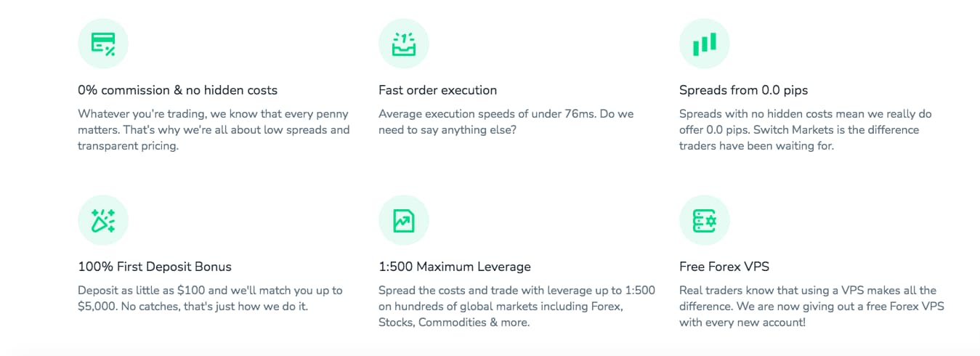This screenshot has width=980, height=356.
Task: Click the server gear VPS icon
Action: coord(705,220)
